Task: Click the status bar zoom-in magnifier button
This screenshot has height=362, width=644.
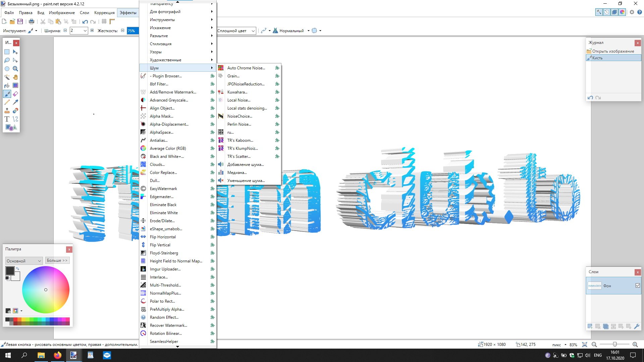Action: (x=635, y=344)
